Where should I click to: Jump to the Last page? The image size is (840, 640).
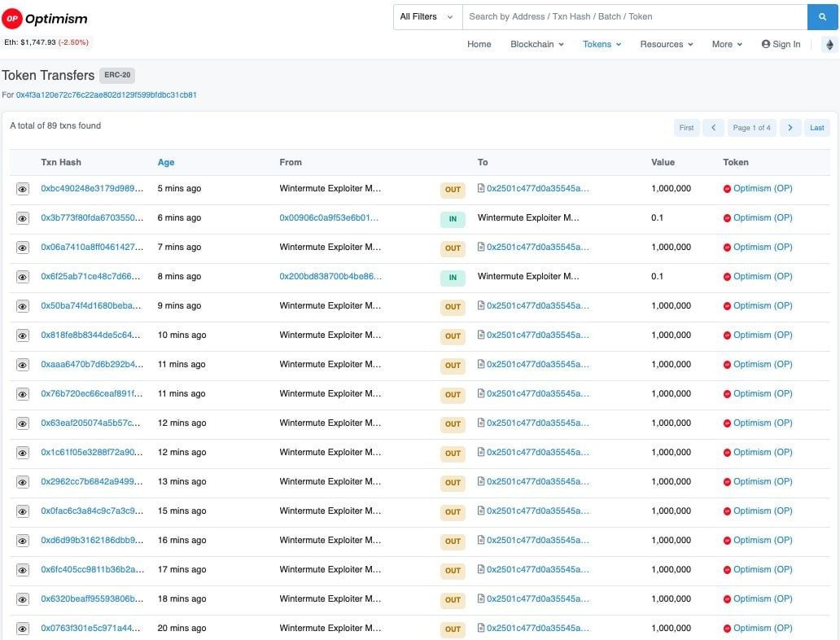tap(816, 128)
